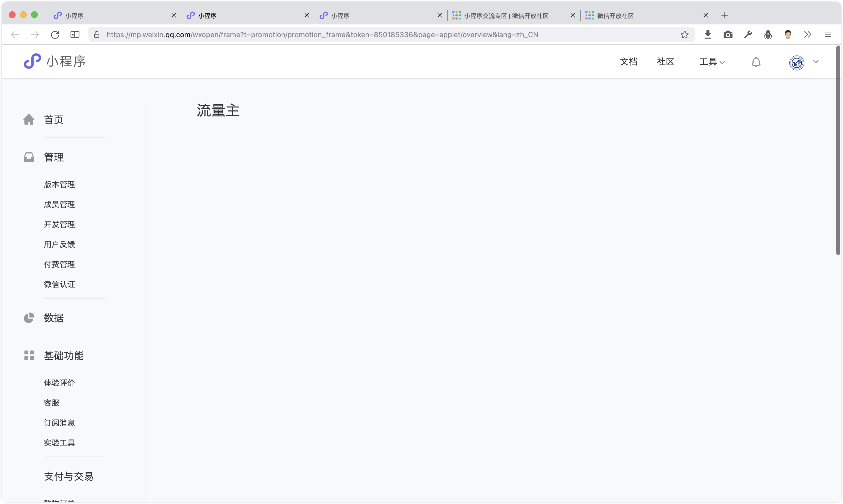Click the inbox icon beside 管理

(x=29, y=157)
